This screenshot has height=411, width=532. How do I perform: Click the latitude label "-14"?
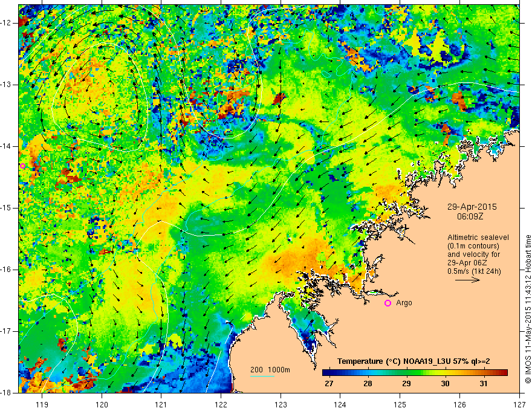6,146
